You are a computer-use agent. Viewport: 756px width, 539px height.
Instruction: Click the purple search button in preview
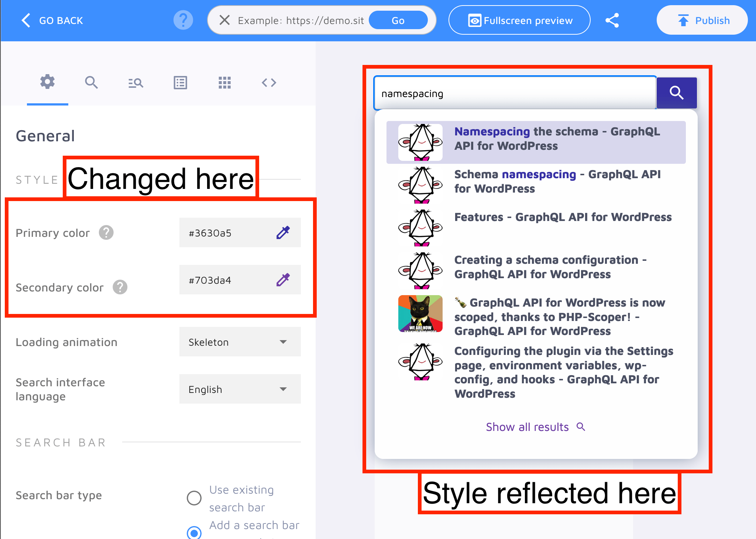[x=676, y=93]
